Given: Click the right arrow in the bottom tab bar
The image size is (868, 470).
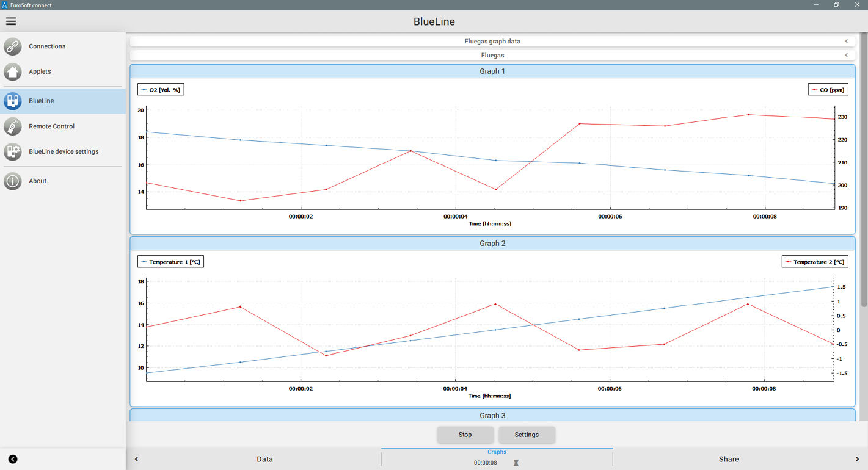Looking at the screenshot, I should click(x=857, y=459).
